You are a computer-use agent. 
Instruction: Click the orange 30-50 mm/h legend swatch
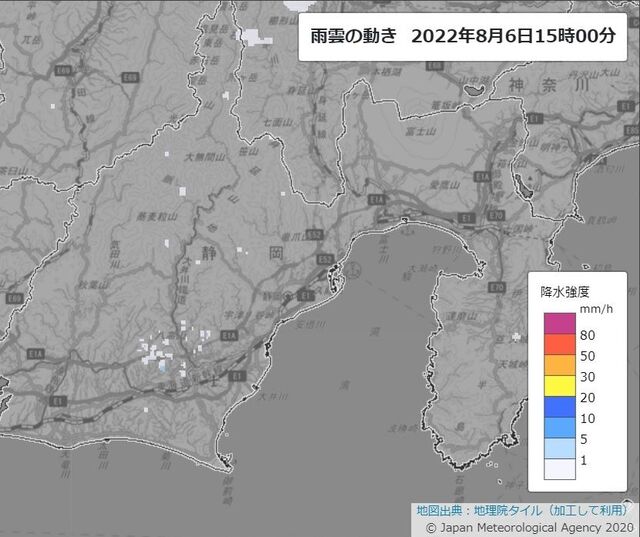(x=560, y=365)
